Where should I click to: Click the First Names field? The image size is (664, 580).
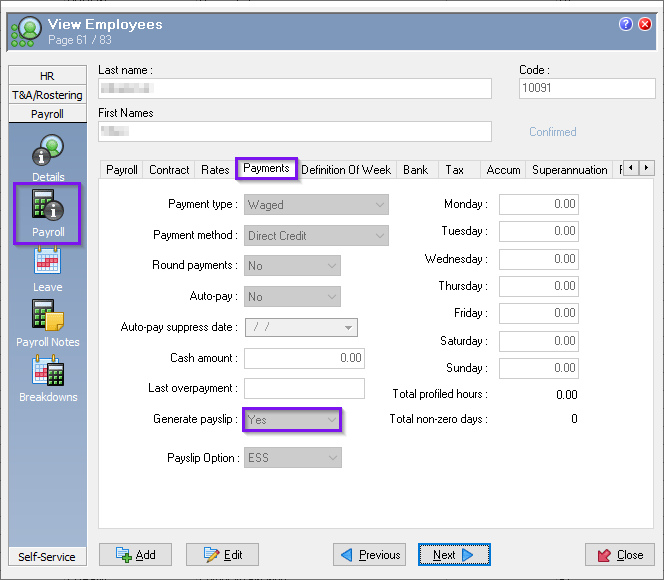(295, 131)
